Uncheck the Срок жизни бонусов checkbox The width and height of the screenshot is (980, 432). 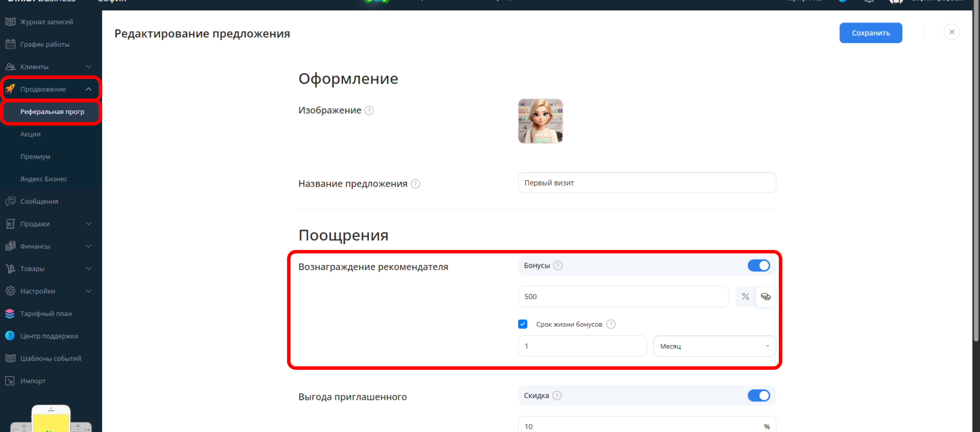coord(523,324)
